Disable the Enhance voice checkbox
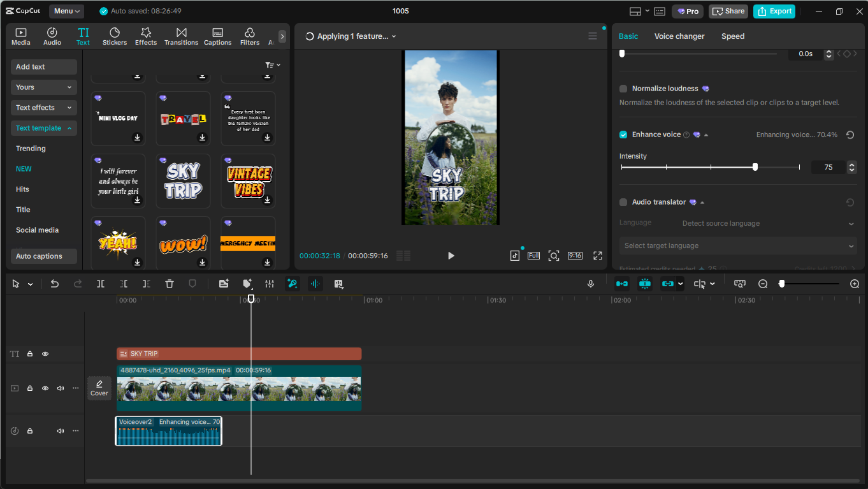 [x=623, y=135]
